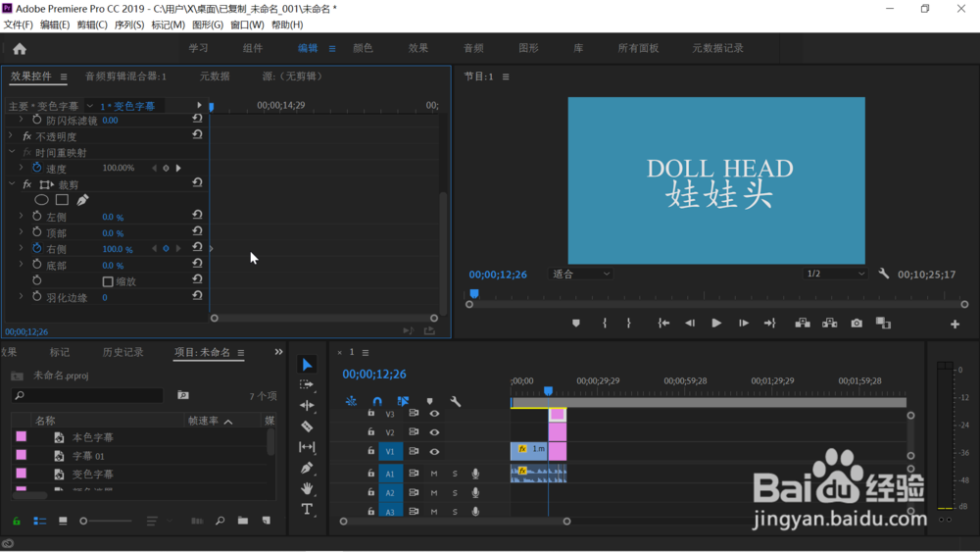This screenshot has width=980, height=552.
Task: Go to In point
Action: pyautogui.click(x=663, y=324)
